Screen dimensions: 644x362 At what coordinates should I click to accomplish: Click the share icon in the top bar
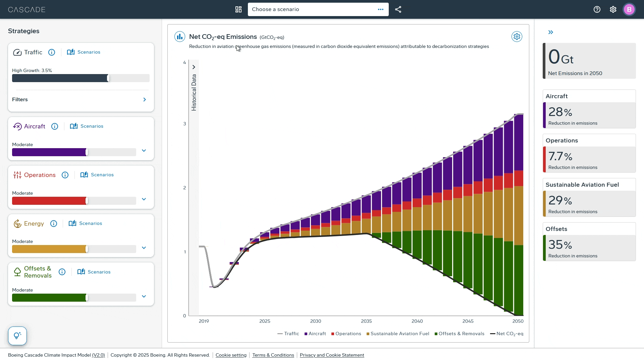[398, 9]
